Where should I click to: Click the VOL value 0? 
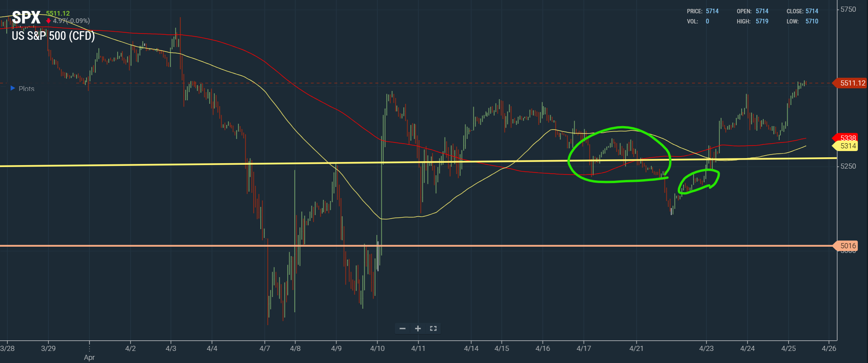707,21
